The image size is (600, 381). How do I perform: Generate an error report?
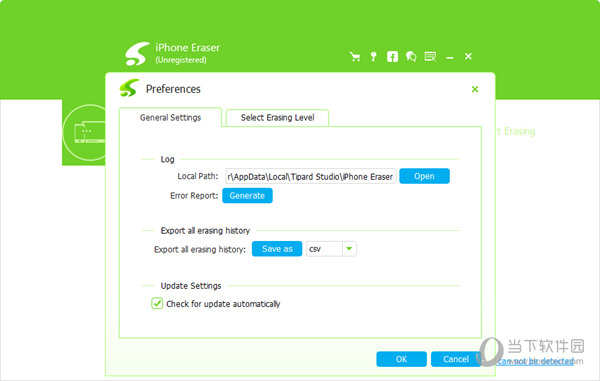(x=247, y=195)
